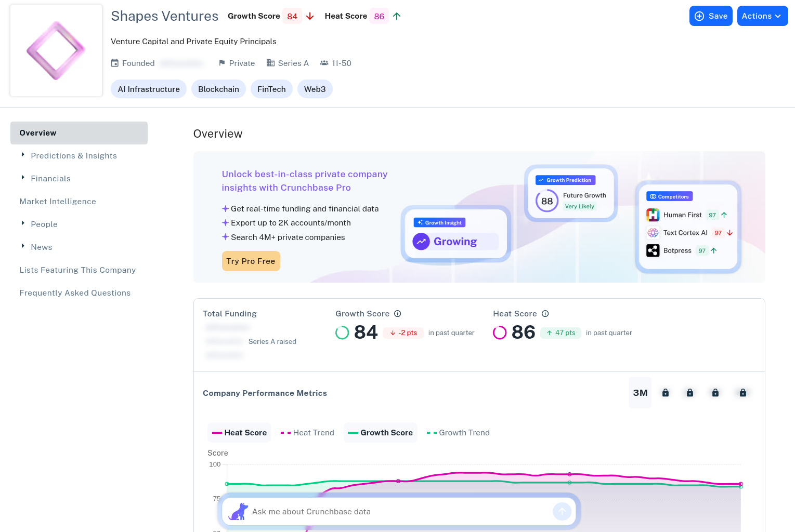Toggle the Heat Trend legend item
The height and width of the screenshot is (532, 795).
point(308,433)
